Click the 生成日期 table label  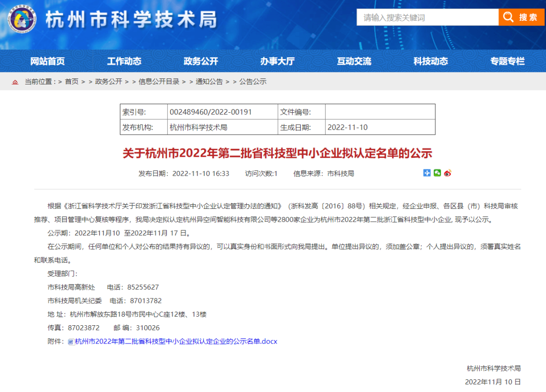pyautogui.click(x=296, y=127)
